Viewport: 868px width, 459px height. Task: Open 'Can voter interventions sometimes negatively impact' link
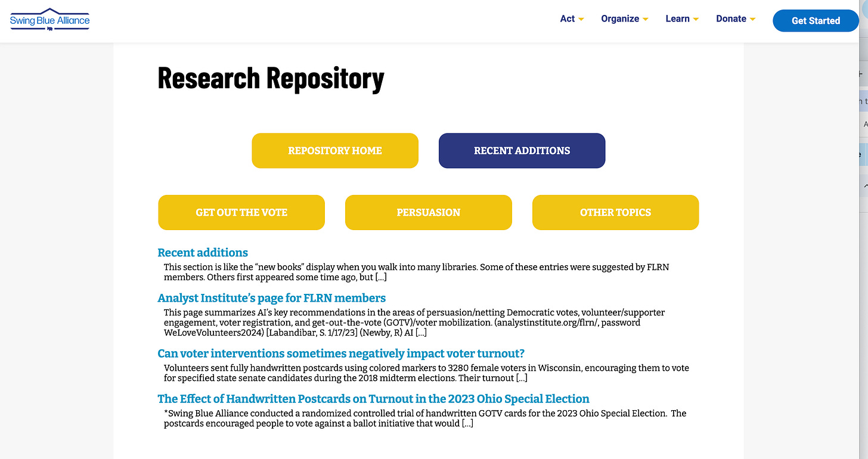coord(341,353)
